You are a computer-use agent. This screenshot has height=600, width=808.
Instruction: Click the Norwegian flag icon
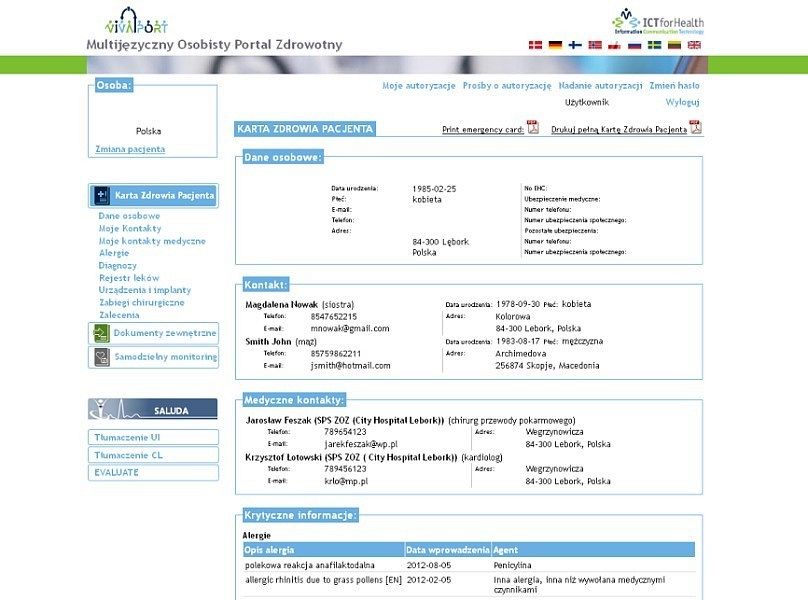pyautogui.click(x=595, y=45)
